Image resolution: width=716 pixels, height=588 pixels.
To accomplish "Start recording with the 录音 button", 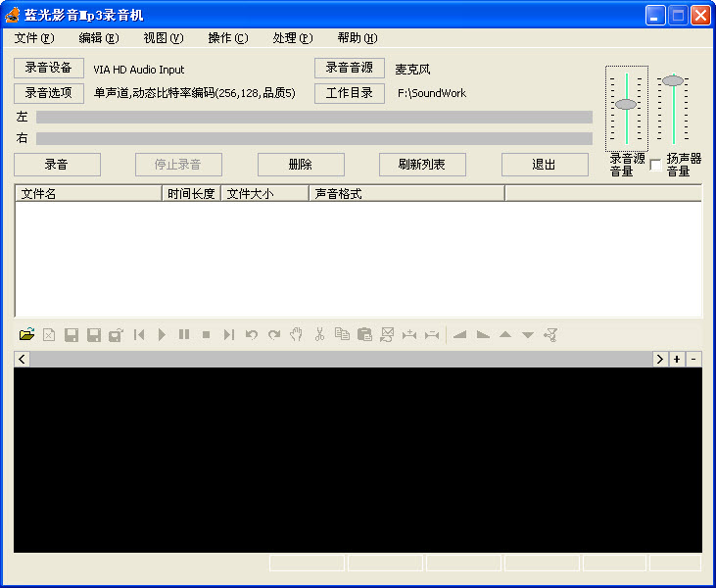I will pyautogui.click(x=57, y=165).
